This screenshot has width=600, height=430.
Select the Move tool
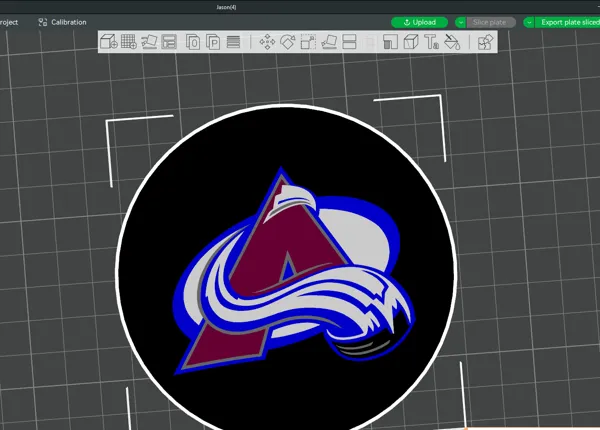[x=267, y=42]
